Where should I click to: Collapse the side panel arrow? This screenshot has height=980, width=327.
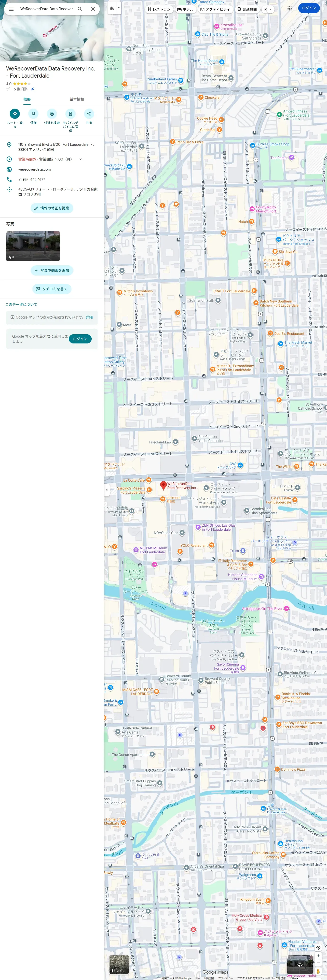coord(107,490)
